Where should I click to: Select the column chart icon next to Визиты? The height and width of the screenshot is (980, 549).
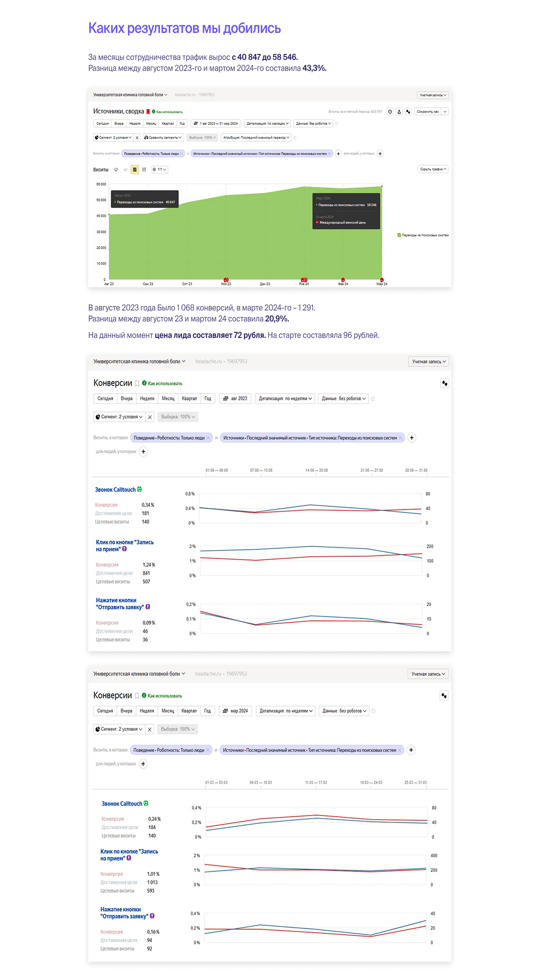[x=144, y=170]
